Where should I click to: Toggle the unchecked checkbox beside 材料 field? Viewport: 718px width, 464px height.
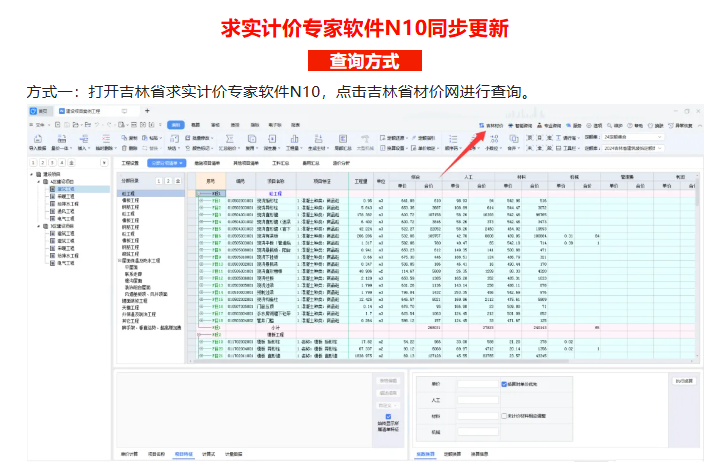(x=504, y=416)
